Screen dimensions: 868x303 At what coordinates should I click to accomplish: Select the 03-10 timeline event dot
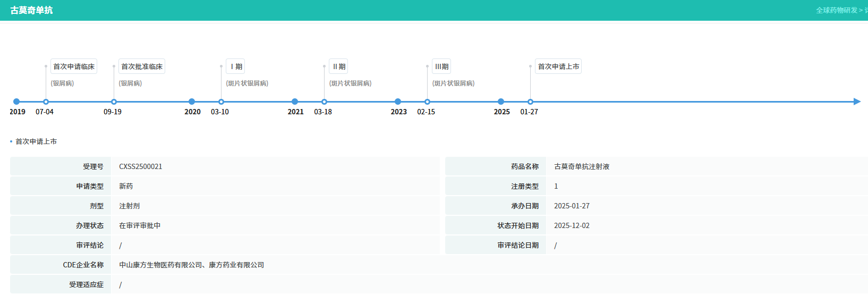pyautogui.click(x=221, y=102)
